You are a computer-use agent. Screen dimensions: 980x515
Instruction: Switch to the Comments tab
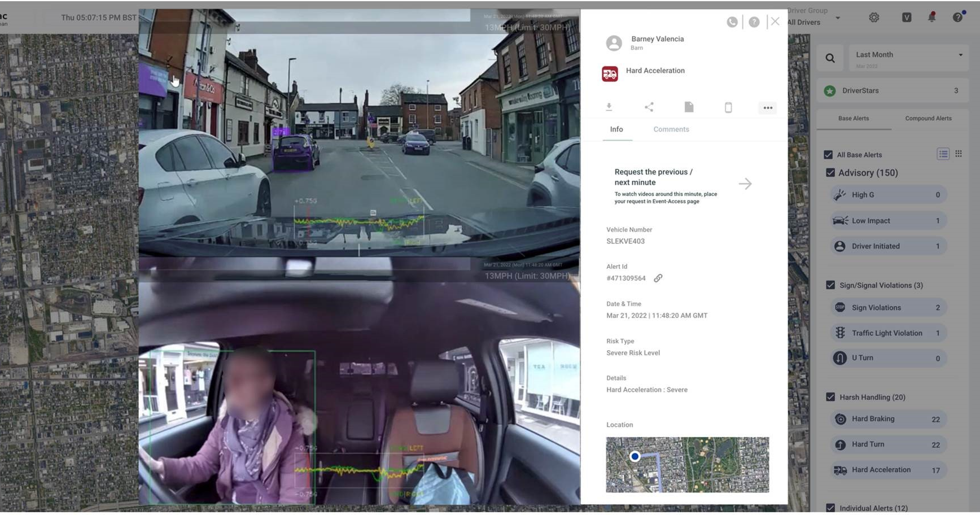(671, 129)
